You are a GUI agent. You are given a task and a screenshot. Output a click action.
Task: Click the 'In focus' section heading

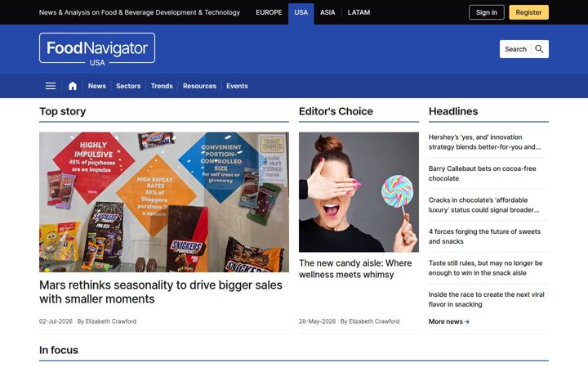59,350
